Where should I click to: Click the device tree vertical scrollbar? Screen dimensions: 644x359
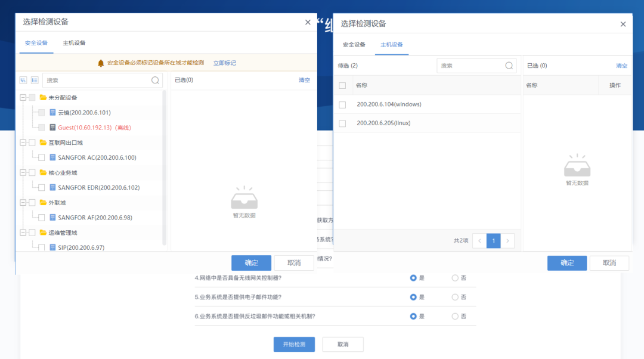tap(165, 168)
